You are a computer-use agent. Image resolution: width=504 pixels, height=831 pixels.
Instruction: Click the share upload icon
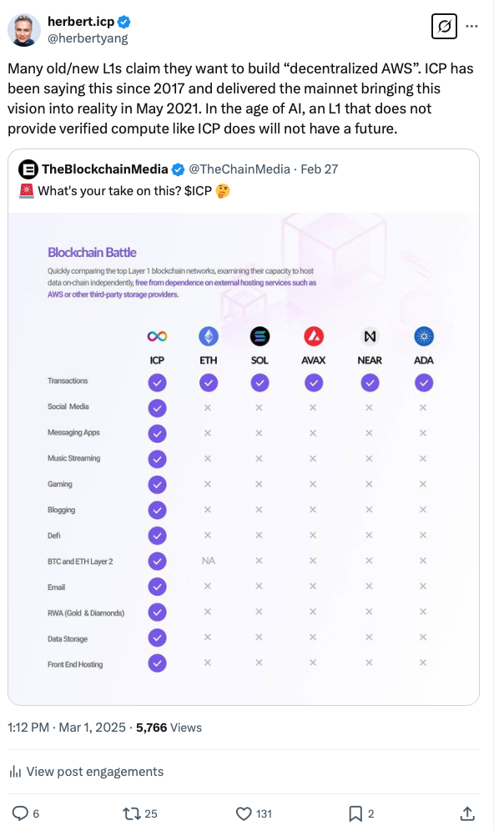(468, 813)
